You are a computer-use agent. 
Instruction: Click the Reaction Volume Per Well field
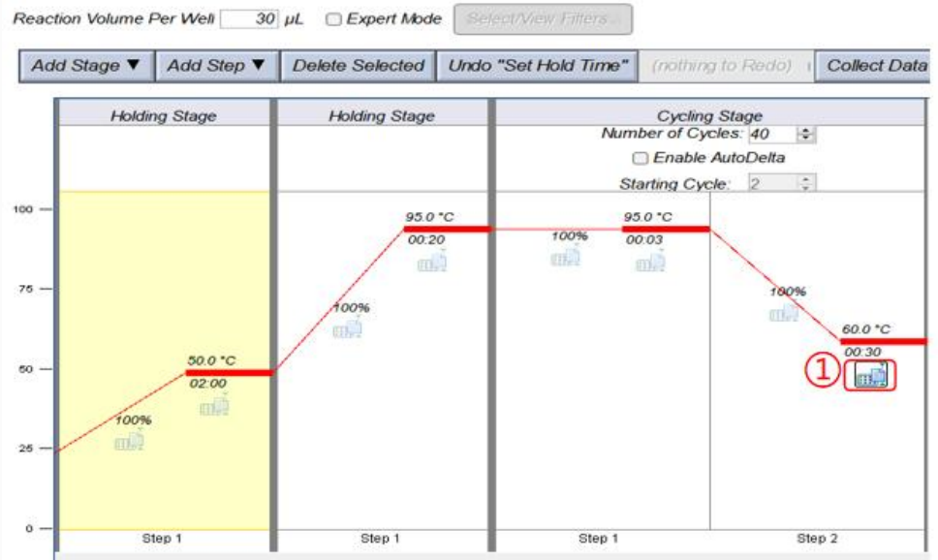click(249, 19)
